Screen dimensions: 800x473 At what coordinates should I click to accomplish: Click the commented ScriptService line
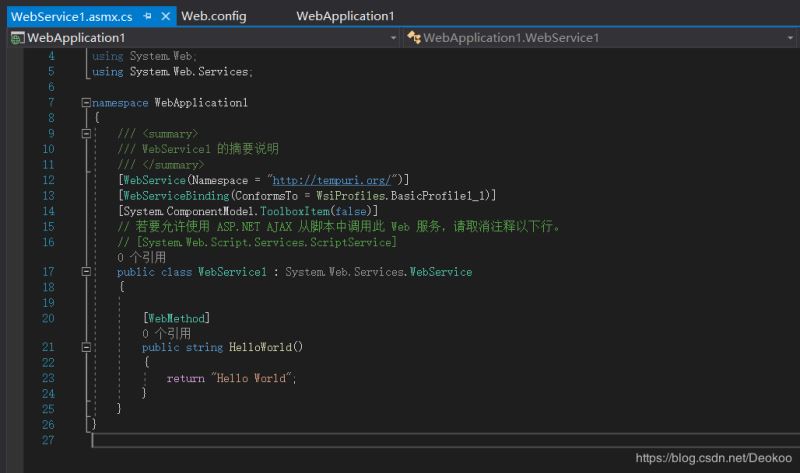257,242
